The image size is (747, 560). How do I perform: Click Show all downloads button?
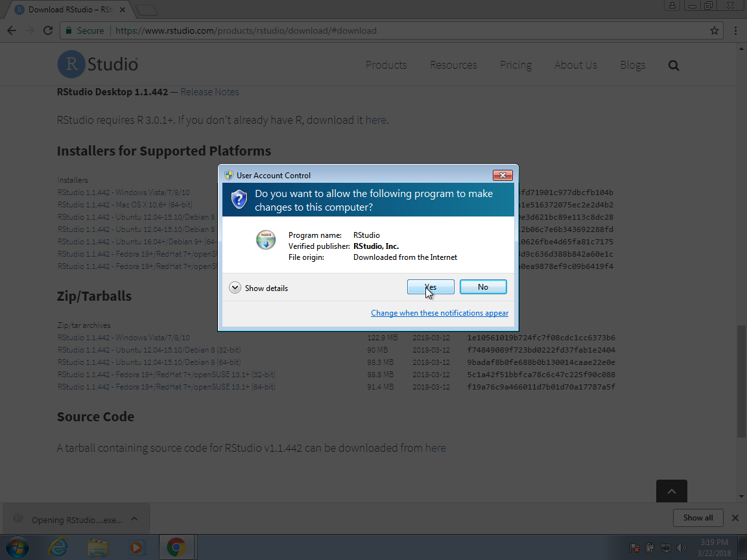coord(698,518)
